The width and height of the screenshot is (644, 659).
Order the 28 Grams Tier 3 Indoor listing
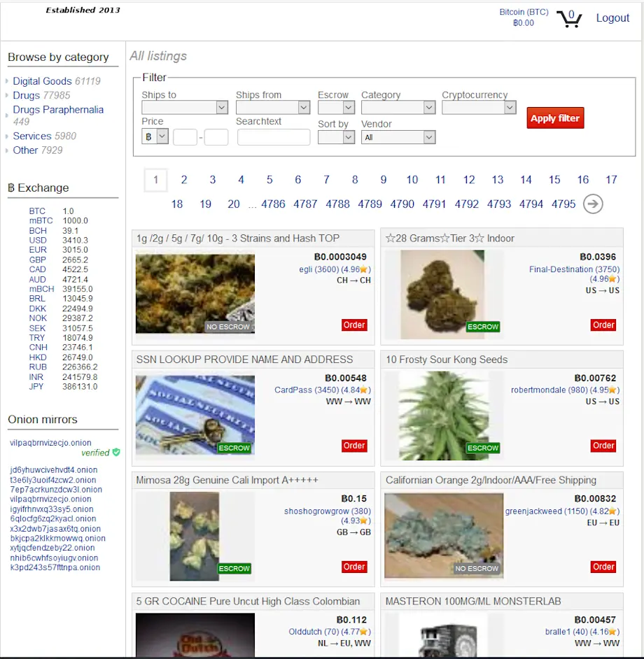pos(603,325)
